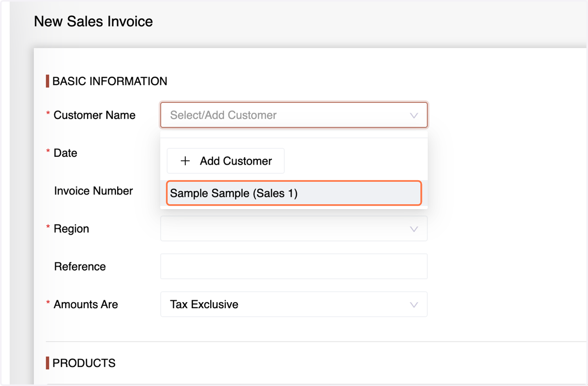Click the Region dropdown chevron
This screenshot has height=386, width=588.
[x=414, y=229]
